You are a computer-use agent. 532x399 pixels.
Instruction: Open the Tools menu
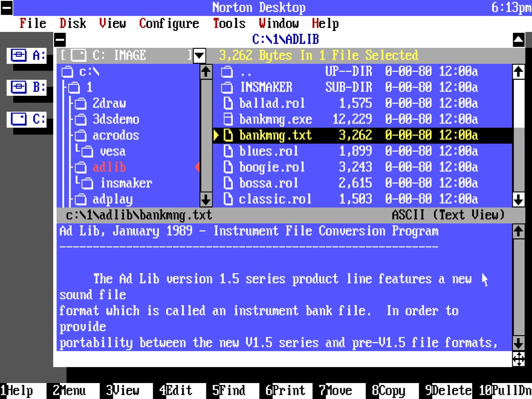pyautogui.click(x=229, y=23)
